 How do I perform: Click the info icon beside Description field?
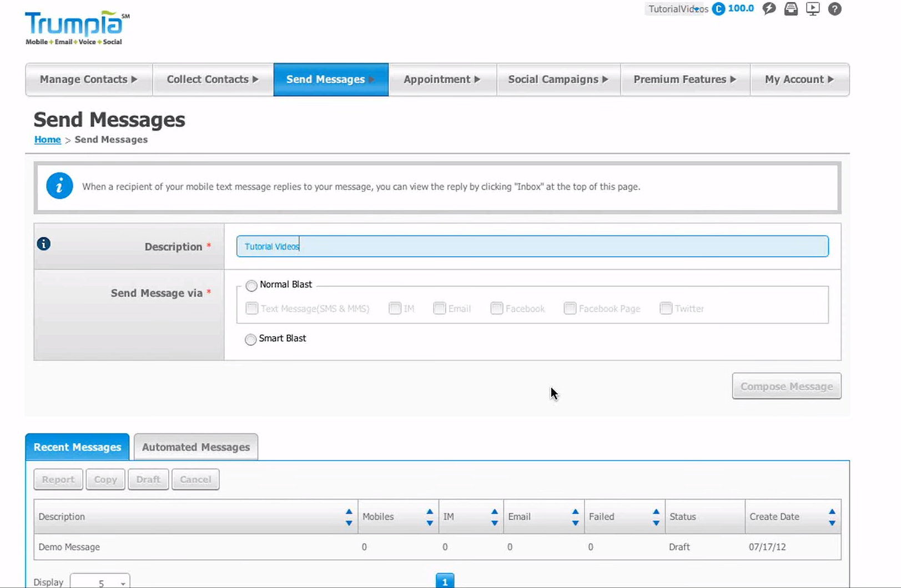pyautogui.click(x=43, y=244)
